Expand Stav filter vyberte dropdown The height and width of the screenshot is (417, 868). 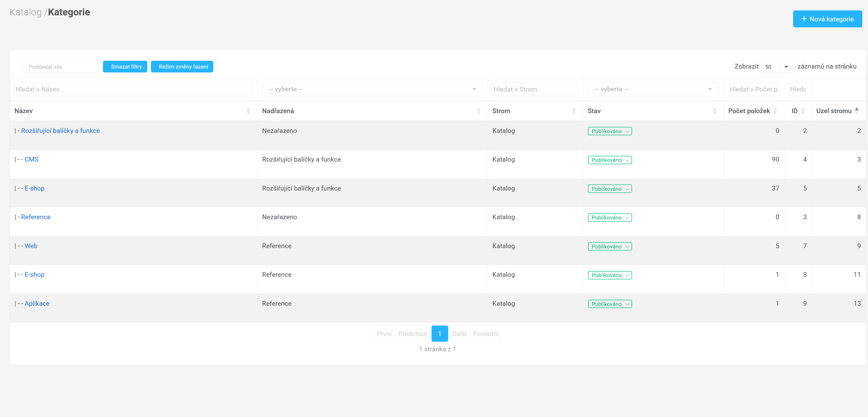tap(653, 89)
